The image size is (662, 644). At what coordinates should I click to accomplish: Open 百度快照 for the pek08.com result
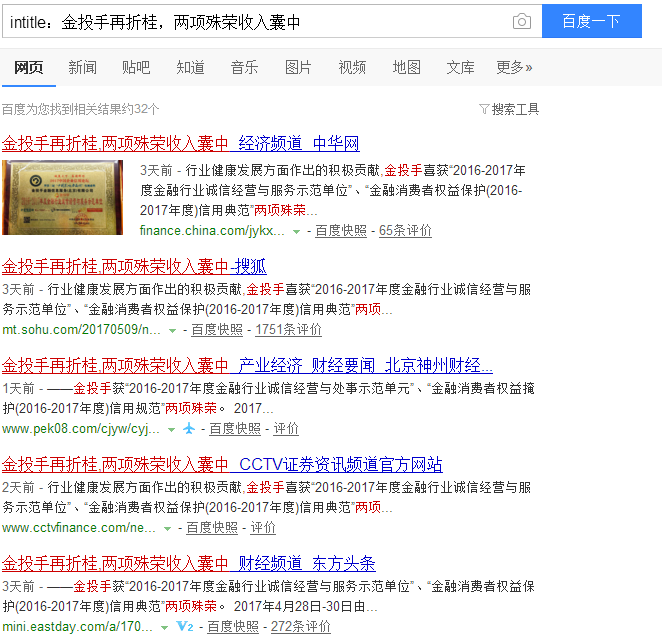click(235, 429)
